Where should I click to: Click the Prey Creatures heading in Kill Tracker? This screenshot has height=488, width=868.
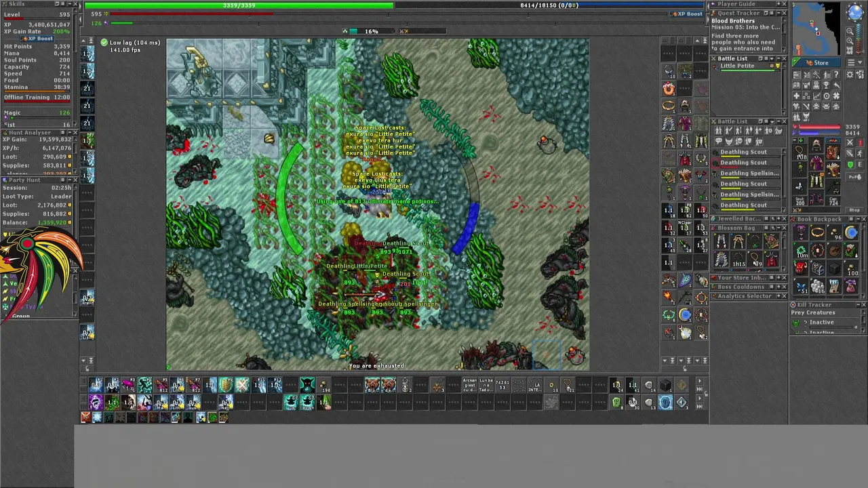pos(813,313)
